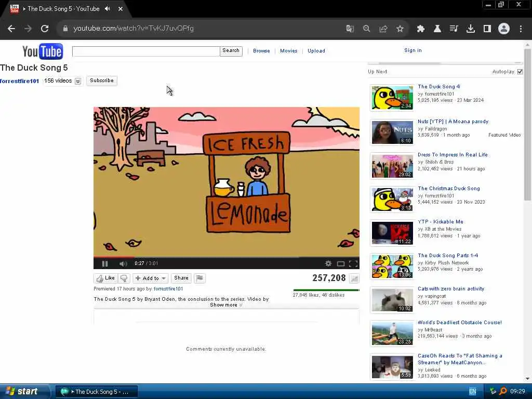Click the browser address bar URL
Image resolution: width=532 pixels, height=399 pixels.
point(134,29)
